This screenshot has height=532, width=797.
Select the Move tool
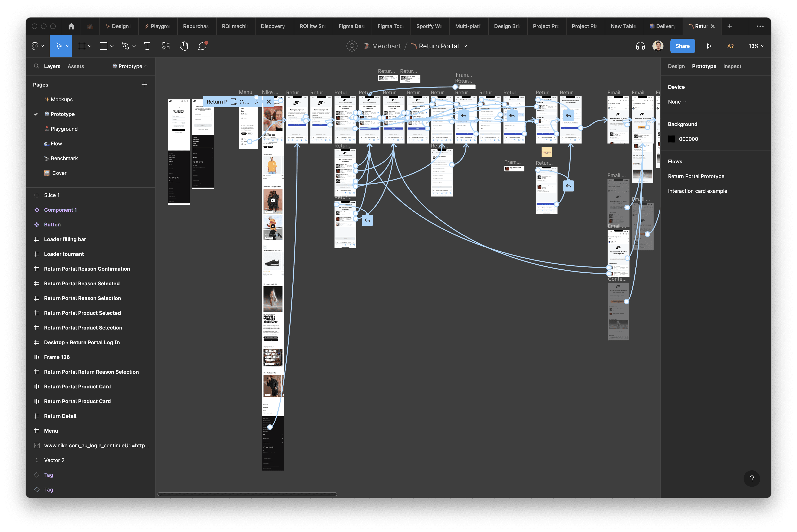point(59,46)
